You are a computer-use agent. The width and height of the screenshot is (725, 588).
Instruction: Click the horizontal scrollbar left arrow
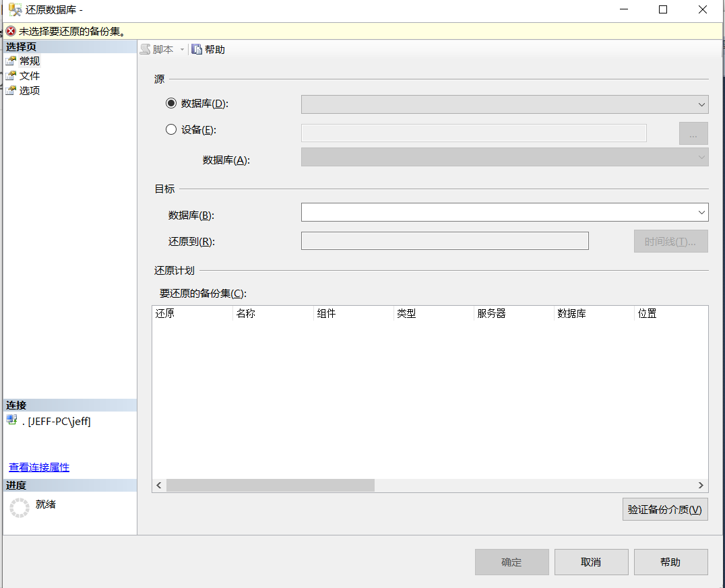coord(159,486)
